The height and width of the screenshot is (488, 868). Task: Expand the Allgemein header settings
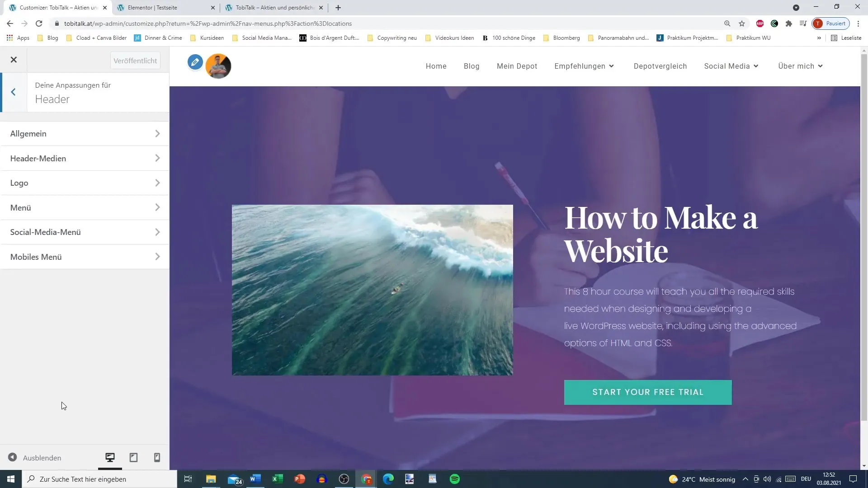[85, 133]
